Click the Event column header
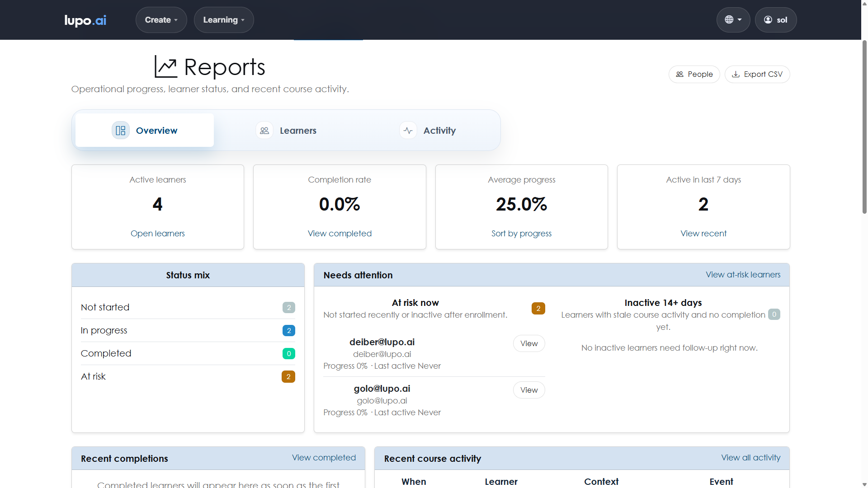This screenshot has width=868, height=488. click(x=722, y=482)
